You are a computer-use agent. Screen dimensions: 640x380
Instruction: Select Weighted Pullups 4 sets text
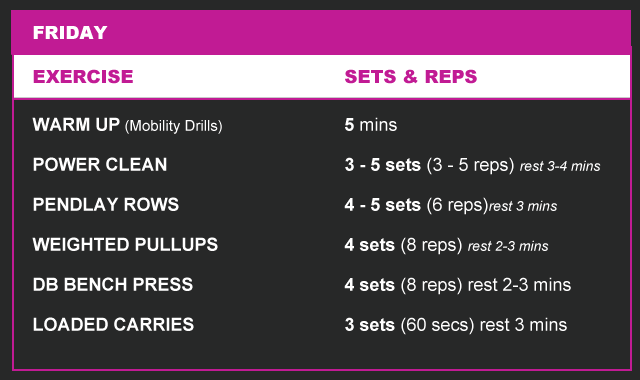369,245
